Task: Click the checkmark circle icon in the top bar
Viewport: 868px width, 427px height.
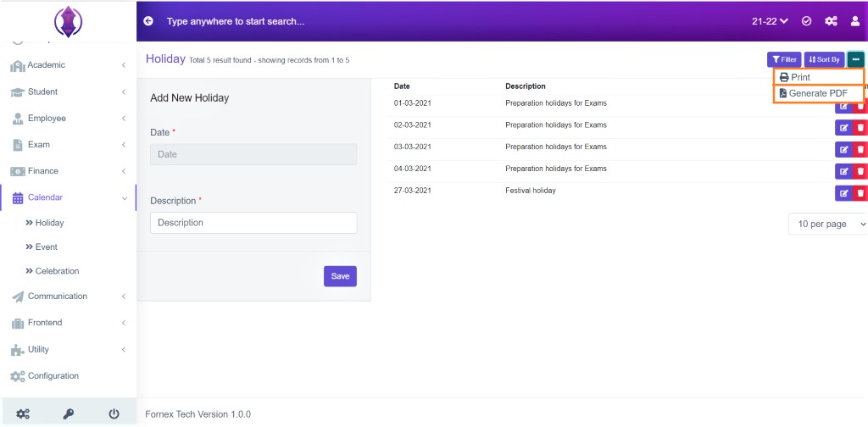Action: click(807, 21)
